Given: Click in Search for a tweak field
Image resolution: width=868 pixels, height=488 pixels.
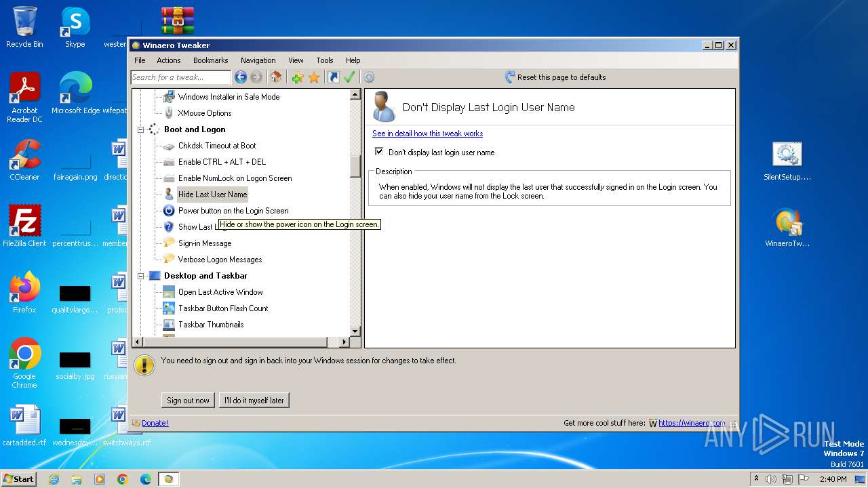Looking at the screenshot, I should 180,77.
